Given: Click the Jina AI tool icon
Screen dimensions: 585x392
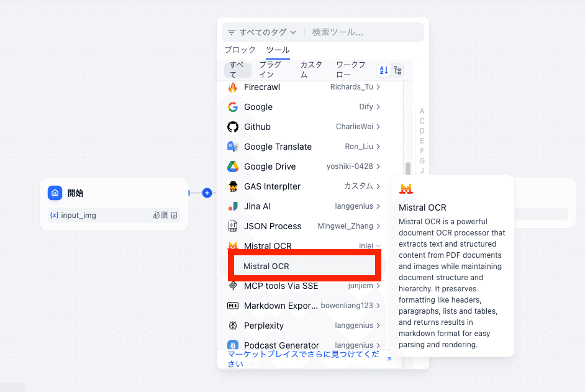Looking at the screenshot, I should [232, 206].
